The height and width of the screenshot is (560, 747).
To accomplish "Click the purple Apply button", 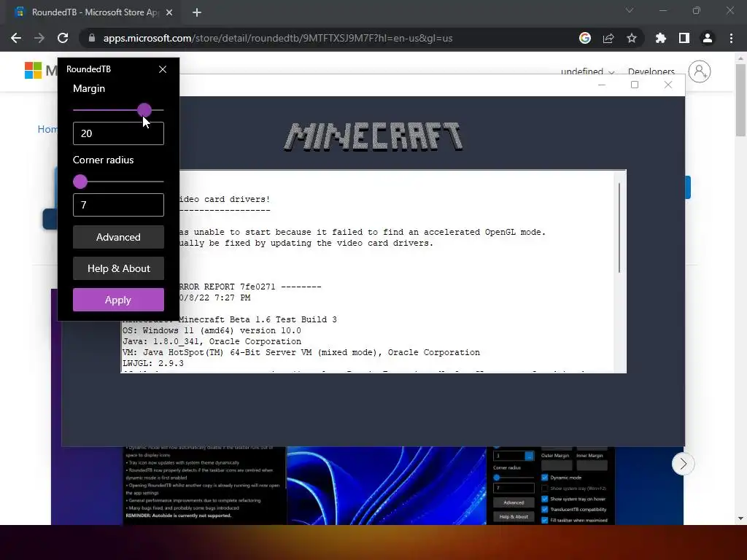I will tap(118, 300).
